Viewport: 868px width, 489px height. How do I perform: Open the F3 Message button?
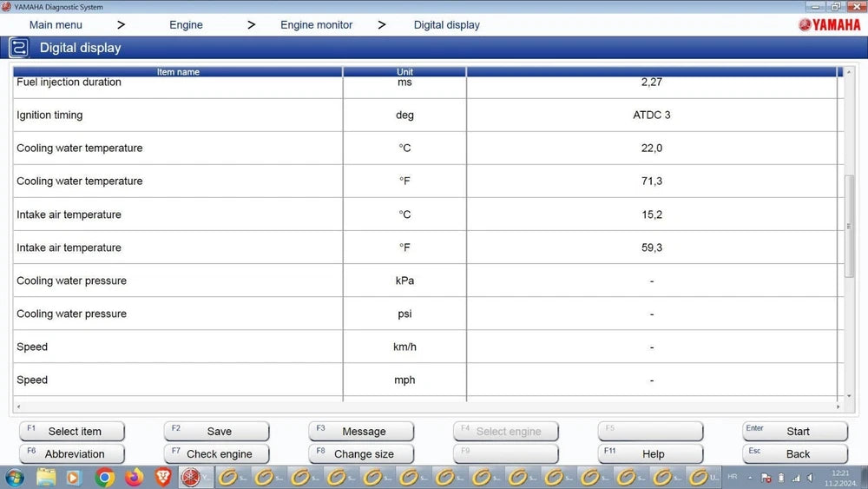pyautogui.click(x=361, y=431)
